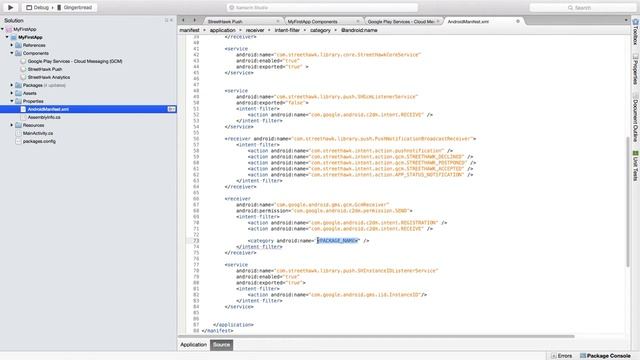Expand the Assets folder
The height and width of the screenshot is (360, 640).
coord(12,93)
